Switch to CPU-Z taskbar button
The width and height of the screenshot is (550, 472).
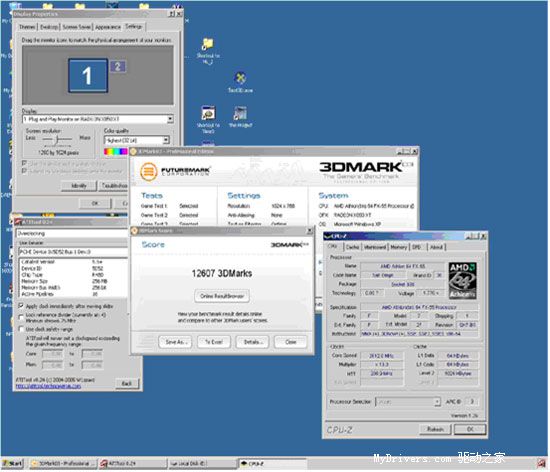[x=272, y=464]
